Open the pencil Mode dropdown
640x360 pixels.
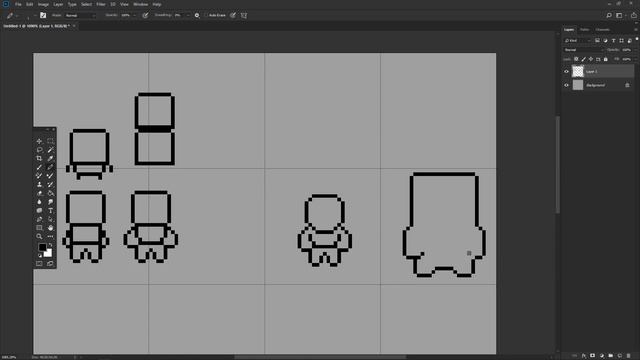(80, 15)
